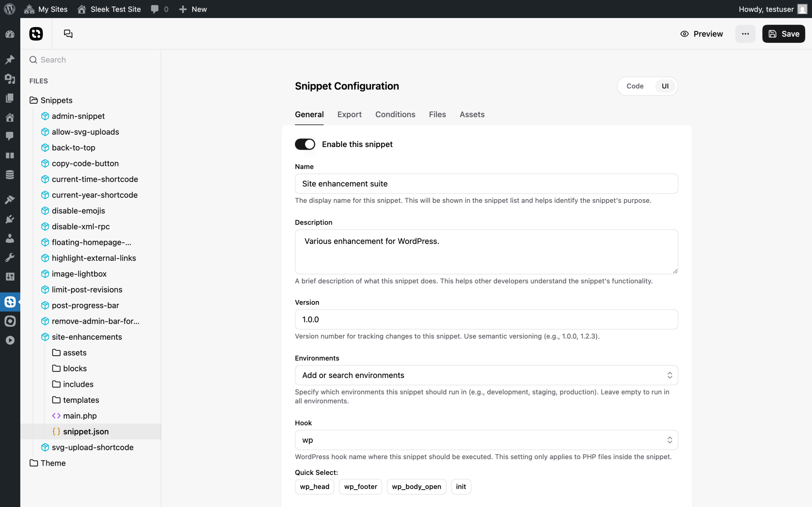This screenshot has width=812, height=507.
Task: Open the WordPress Dashboard sidebar icon
Action: (x=10, y=34)
